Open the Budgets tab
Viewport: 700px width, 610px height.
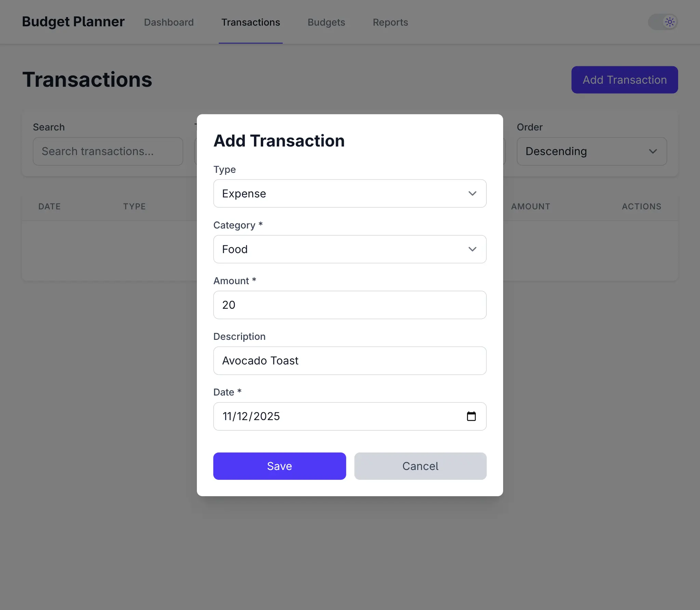(x=326, y=22)
